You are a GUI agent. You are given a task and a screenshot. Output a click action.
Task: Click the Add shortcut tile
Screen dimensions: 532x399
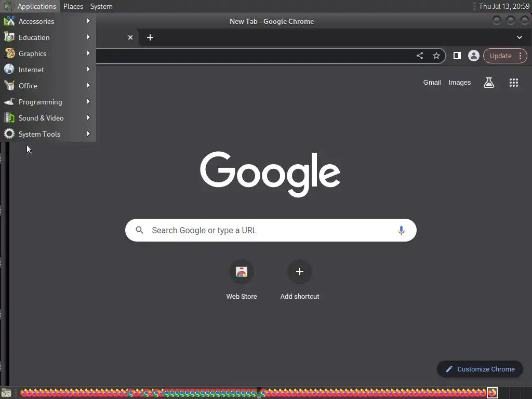coord(300,280)
